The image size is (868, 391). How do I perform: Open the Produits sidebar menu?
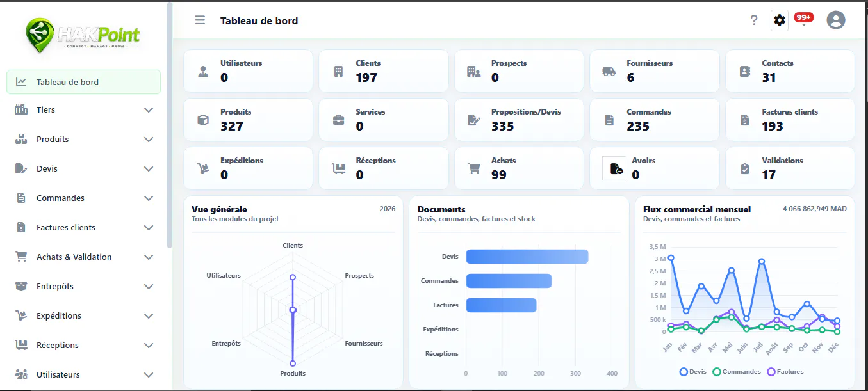click(83, 139)
